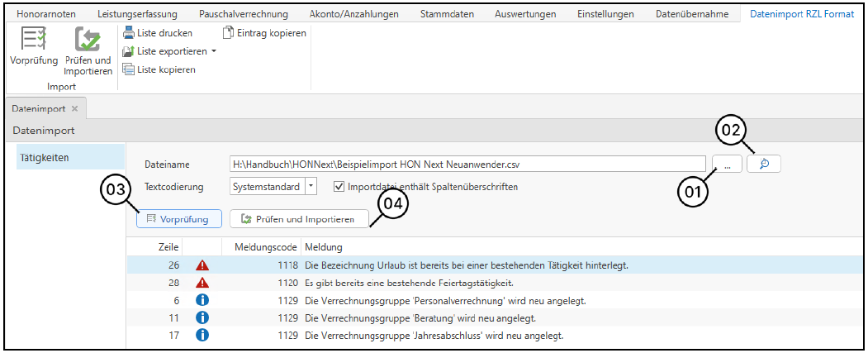Click red warning icon in row 26
Image resolution: width=868 pixels, height=353 pixels.
coord(202,265)
